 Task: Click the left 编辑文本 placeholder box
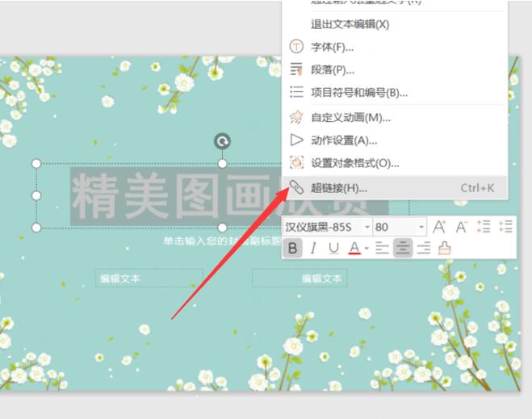(x=149, y=279)
